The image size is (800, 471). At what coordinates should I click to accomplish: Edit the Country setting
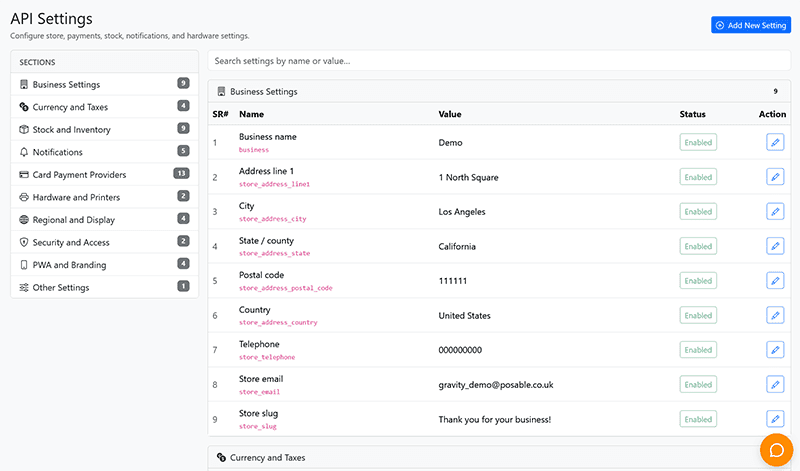coord(775,315)
